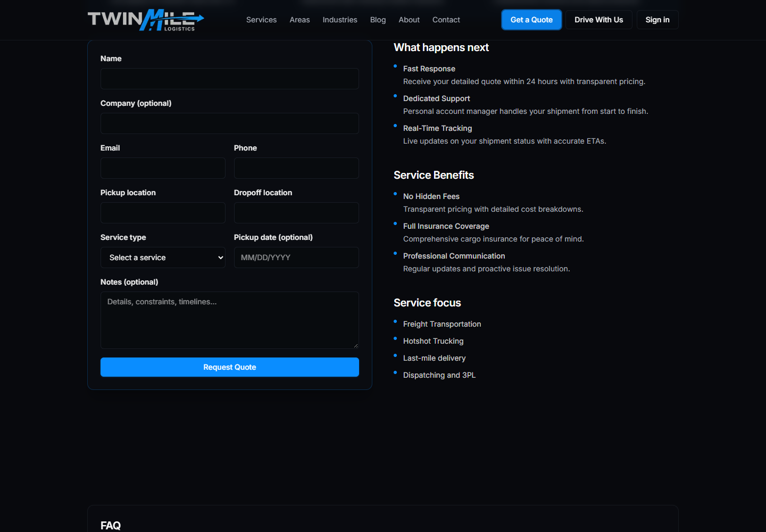The width and height of the screenshot is (766, 532).
Task: Click the 'Fast Response' item title
Action: (x=429, y=69)
